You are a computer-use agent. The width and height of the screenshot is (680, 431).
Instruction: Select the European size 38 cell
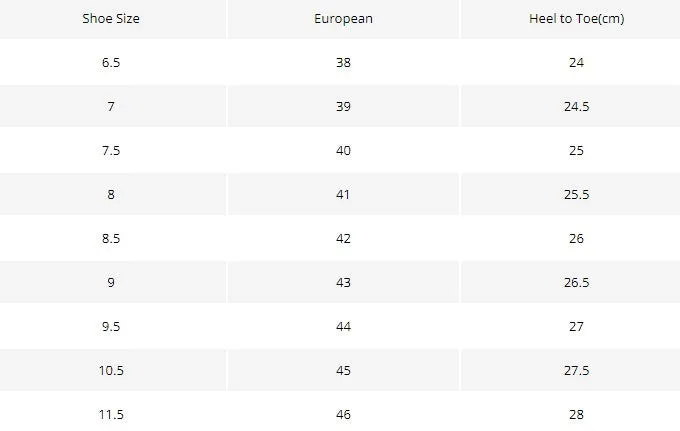tap(343, 62)
